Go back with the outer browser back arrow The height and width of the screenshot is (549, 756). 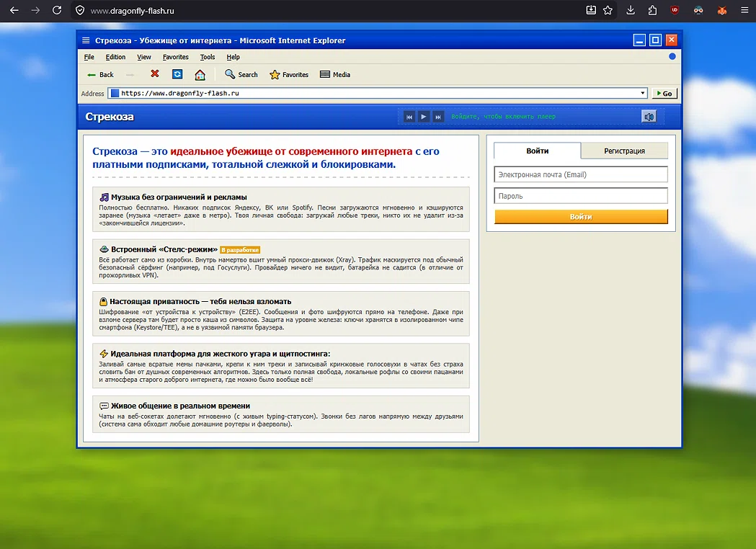(x=14, y=10)
